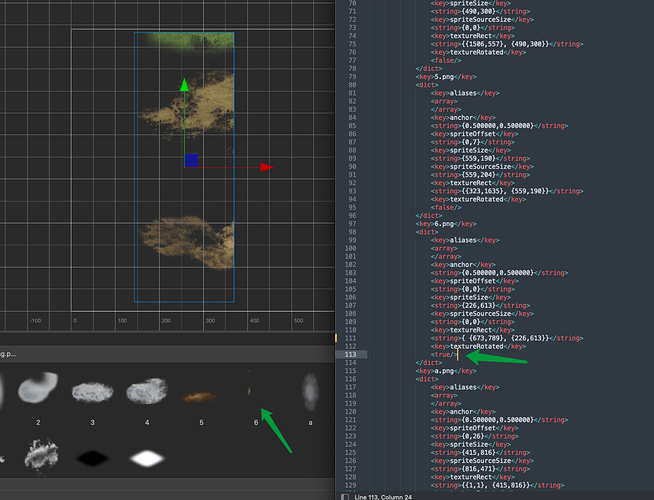Click the lower sand sprite in the scene
Viewport: 654px width, 500px height.
(187, 242)
